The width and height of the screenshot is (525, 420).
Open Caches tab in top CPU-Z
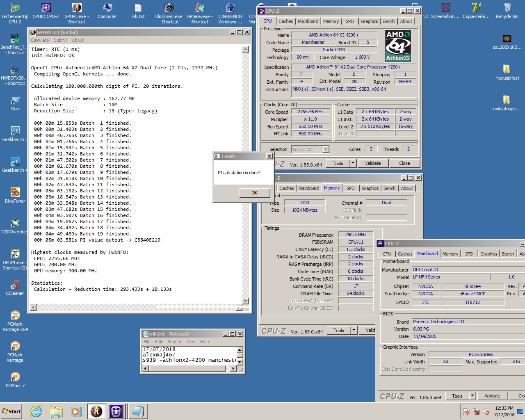pos(286,21)
